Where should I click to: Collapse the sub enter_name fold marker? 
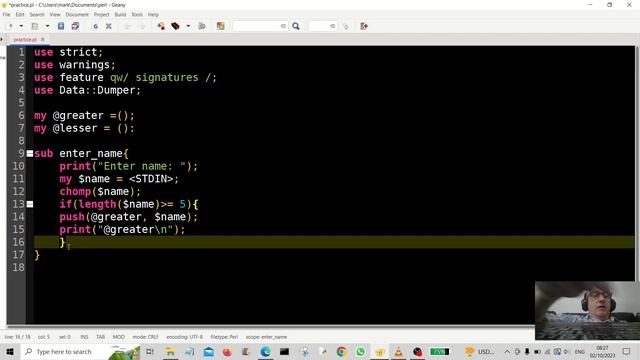tap(30, 153)
